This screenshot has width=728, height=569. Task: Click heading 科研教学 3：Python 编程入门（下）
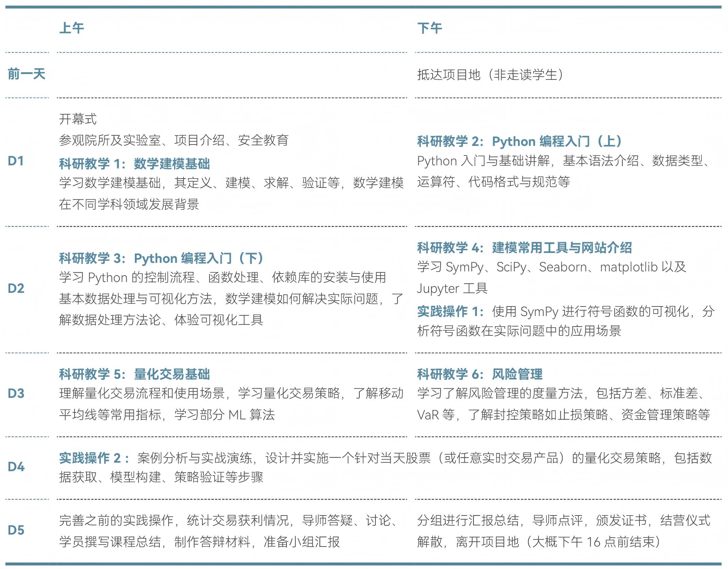point(162,258)
